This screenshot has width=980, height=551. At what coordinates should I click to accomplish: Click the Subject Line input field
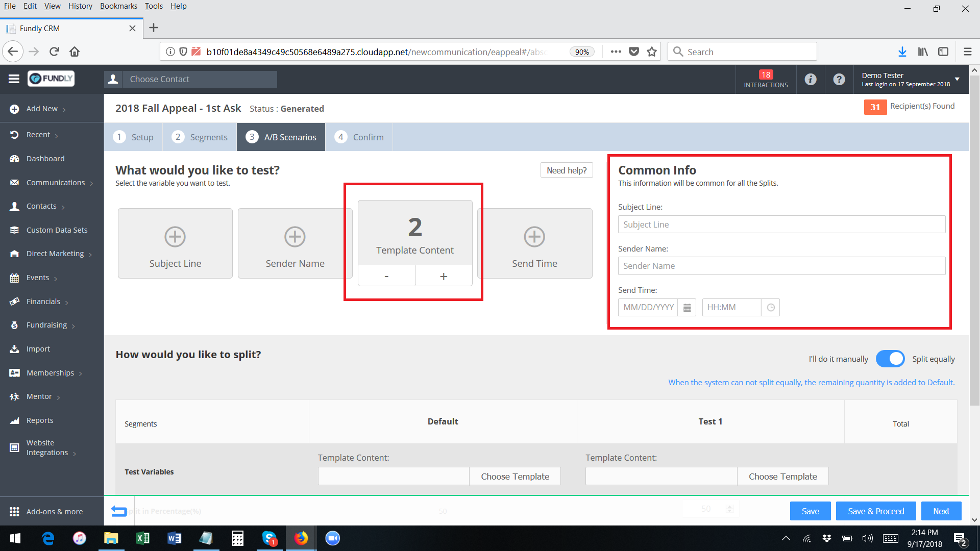(781, 224)
